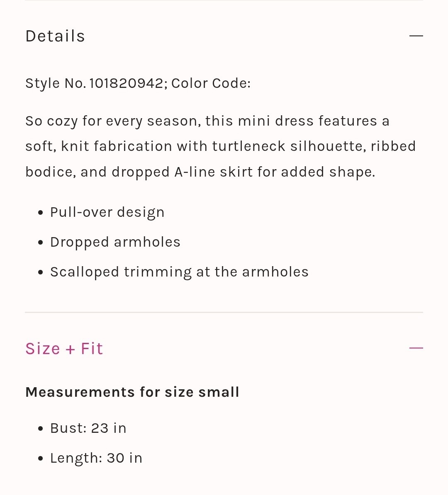Click the Details accordion heading

(55, 36)
